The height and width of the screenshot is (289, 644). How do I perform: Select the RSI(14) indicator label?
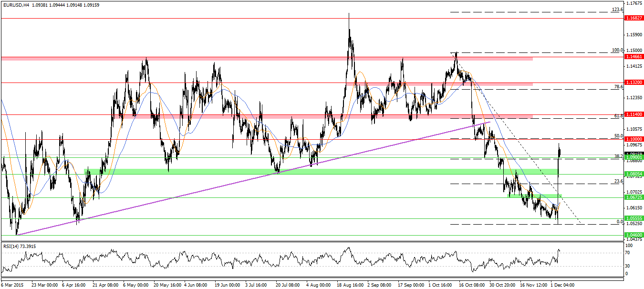(x=12, y=247)
